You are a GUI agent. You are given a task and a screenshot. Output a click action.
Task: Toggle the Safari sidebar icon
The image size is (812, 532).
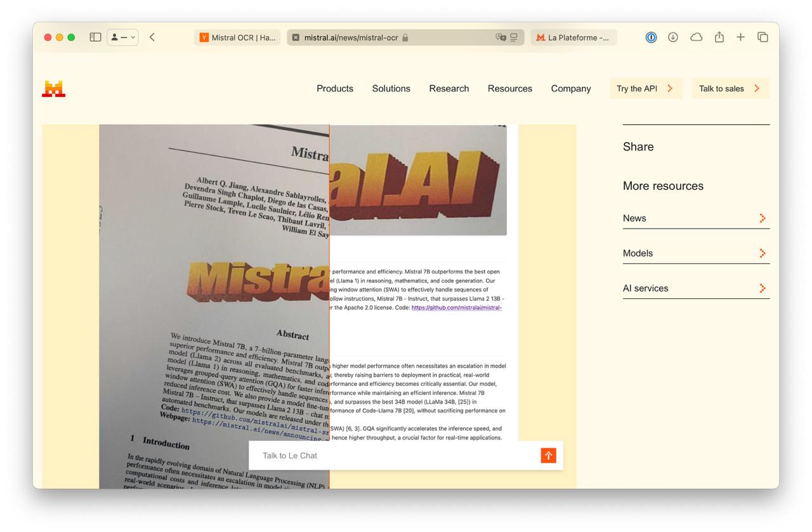coord(95,37)
